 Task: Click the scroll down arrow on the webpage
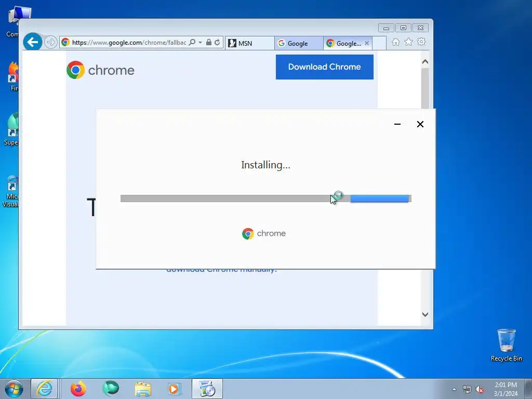(x=425, y=314)
